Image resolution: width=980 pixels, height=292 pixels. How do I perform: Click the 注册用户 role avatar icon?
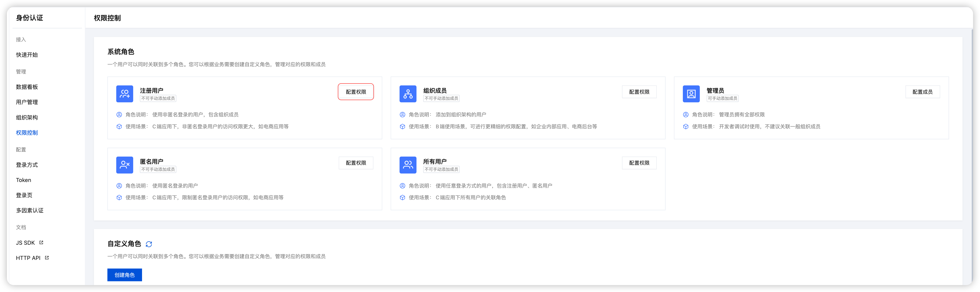(124, 93)
